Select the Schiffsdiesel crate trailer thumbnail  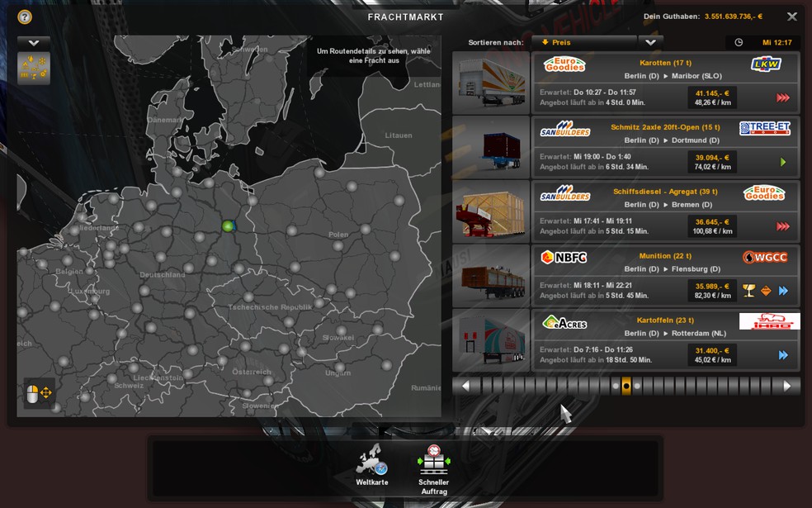tap(491, 211)
